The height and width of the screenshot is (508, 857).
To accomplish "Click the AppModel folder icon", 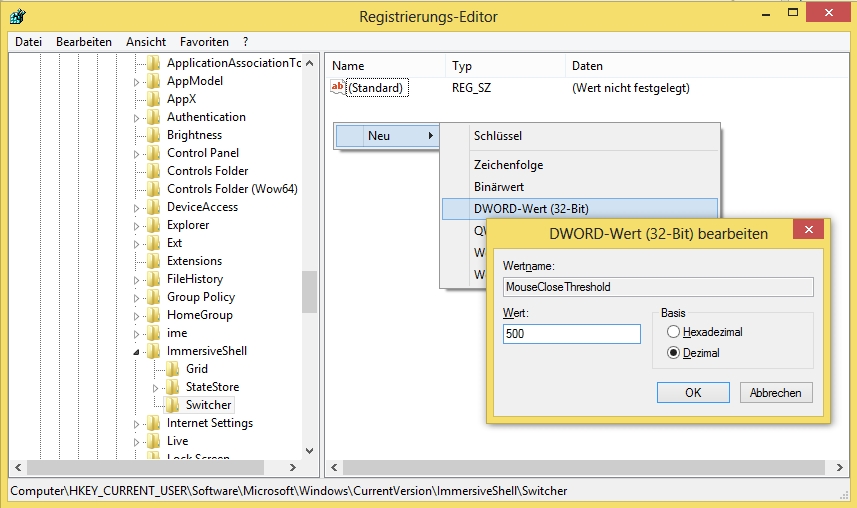I will [x=154, y=81].
